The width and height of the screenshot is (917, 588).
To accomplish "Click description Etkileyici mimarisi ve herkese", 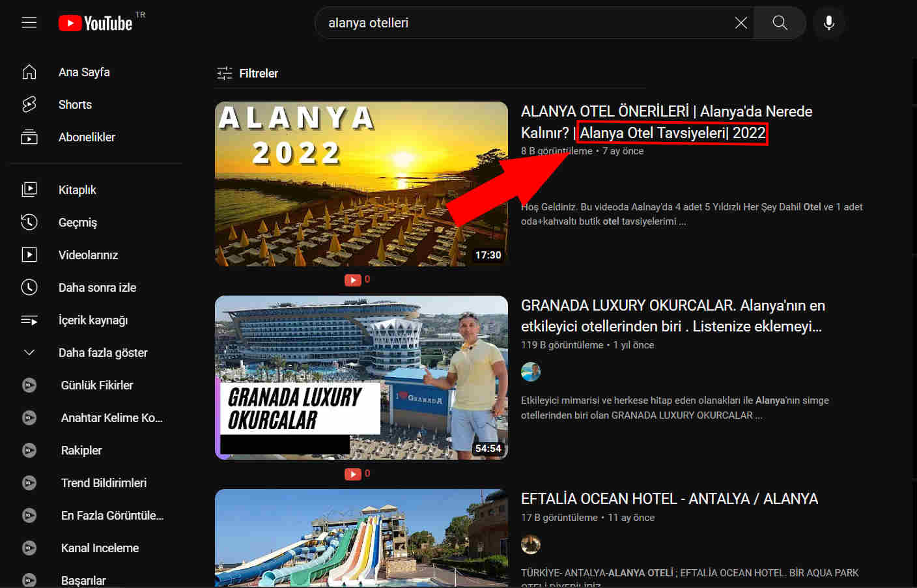I will (675, 408).
